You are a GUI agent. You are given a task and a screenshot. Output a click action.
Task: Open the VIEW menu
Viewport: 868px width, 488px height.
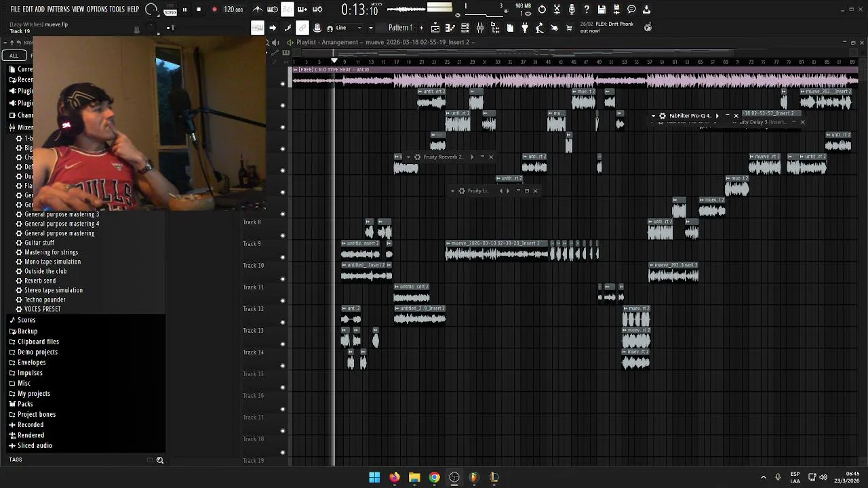[78, 9]
